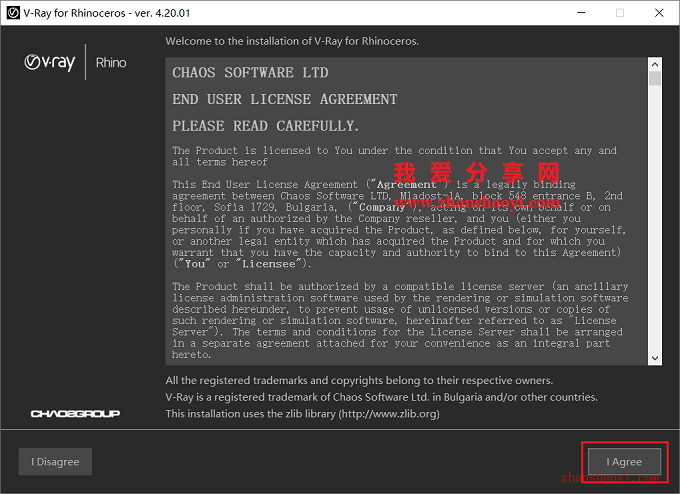
Task: Click the 'PLEASE READ CAREFULLY.' line
Action: (265, 126)
